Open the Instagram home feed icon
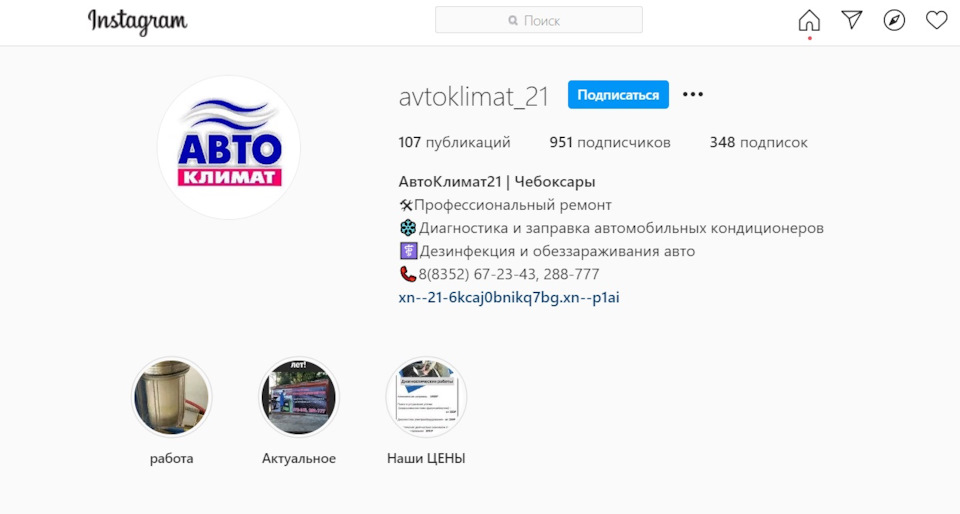 point(809,20)
